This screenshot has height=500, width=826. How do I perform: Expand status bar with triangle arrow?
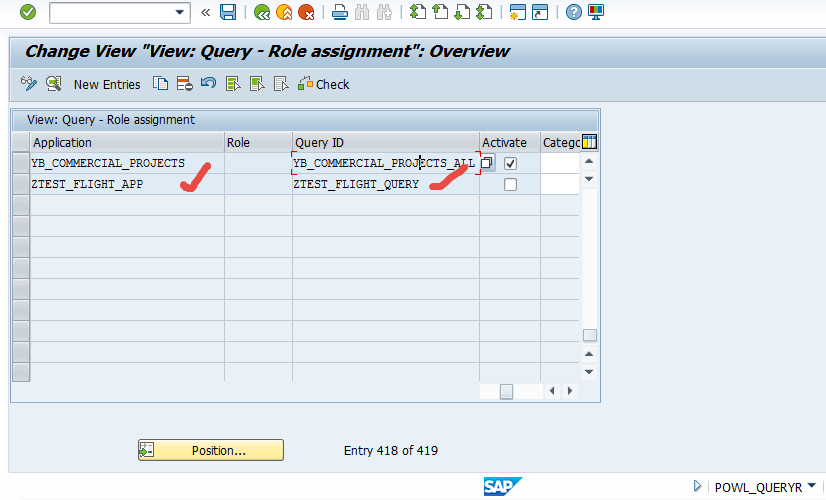(697, 486)
